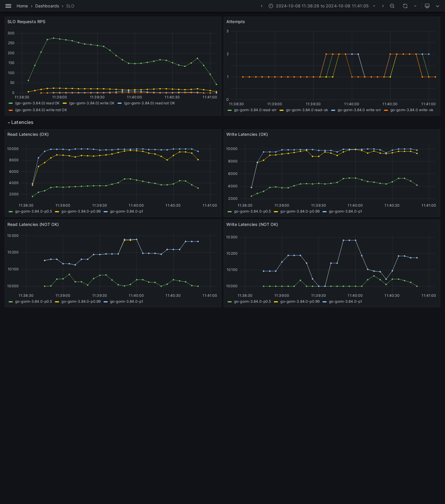Image resolution: width=445 pixels, height=504 pixels.
Task: Toggle write-ok series in Attempts legend
Action: click(x=412, y=110)
